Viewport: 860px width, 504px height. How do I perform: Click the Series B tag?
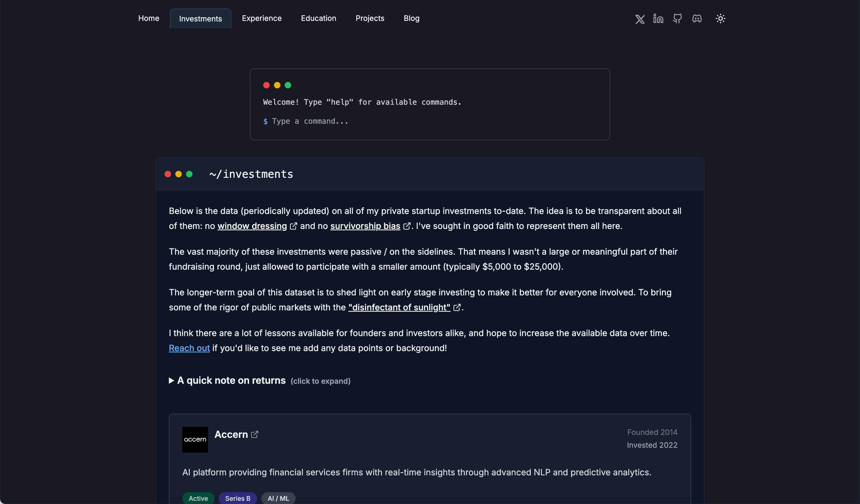238,498
